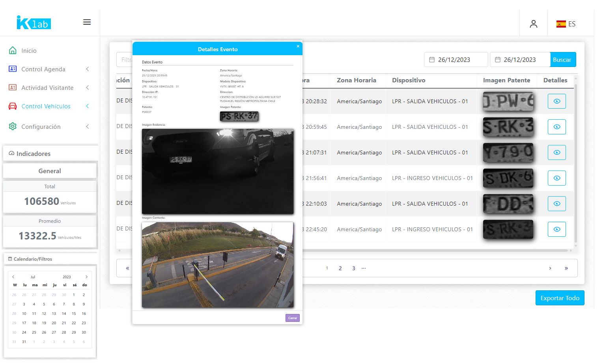Screen dimensions: 605x364
Task: Go to the last page of results
Action: 566,268
